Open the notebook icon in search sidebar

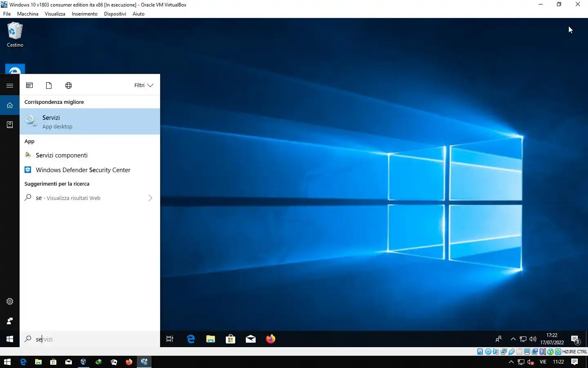pyautogui.click(x=10, y=125)
